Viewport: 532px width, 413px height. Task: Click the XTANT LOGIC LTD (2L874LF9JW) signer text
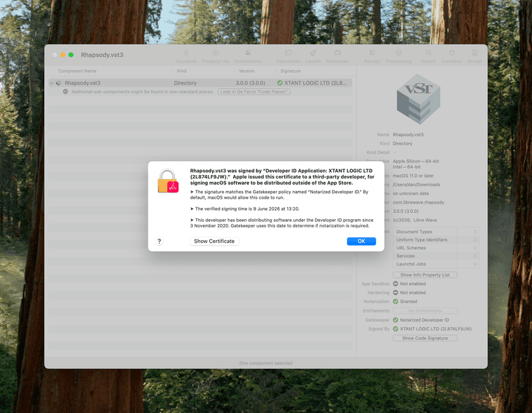(435, 328)
